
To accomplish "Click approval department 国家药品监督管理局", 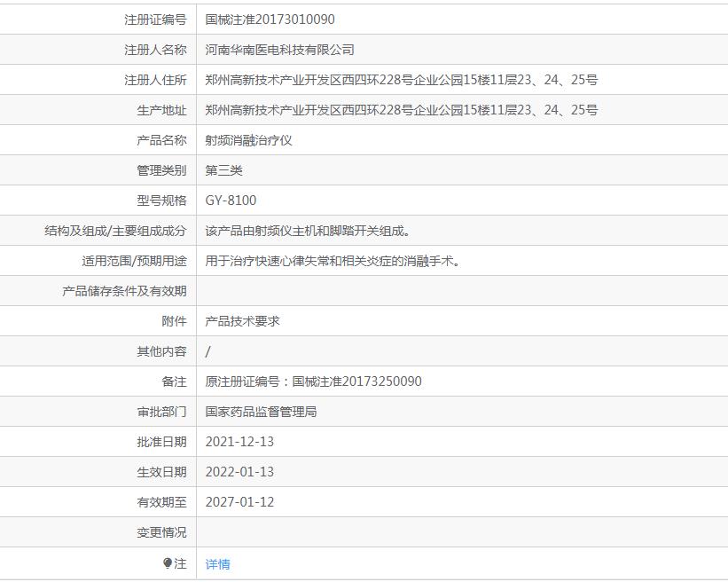I will coord(261,412).
